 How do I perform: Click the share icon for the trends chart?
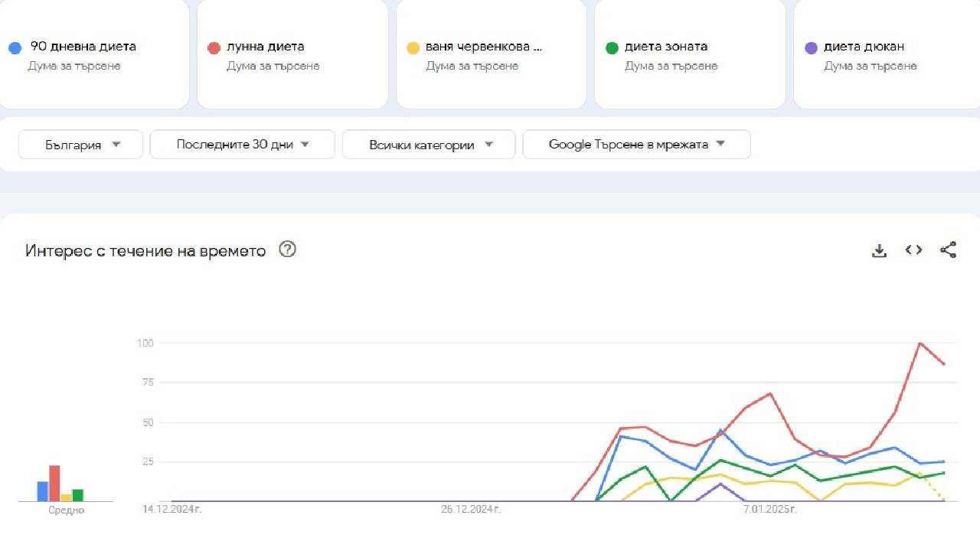[x=948, y=249]
